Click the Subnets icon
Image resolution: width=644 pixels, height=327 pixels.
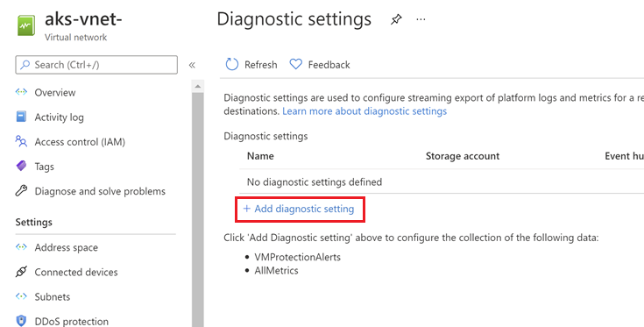point(21,296)
